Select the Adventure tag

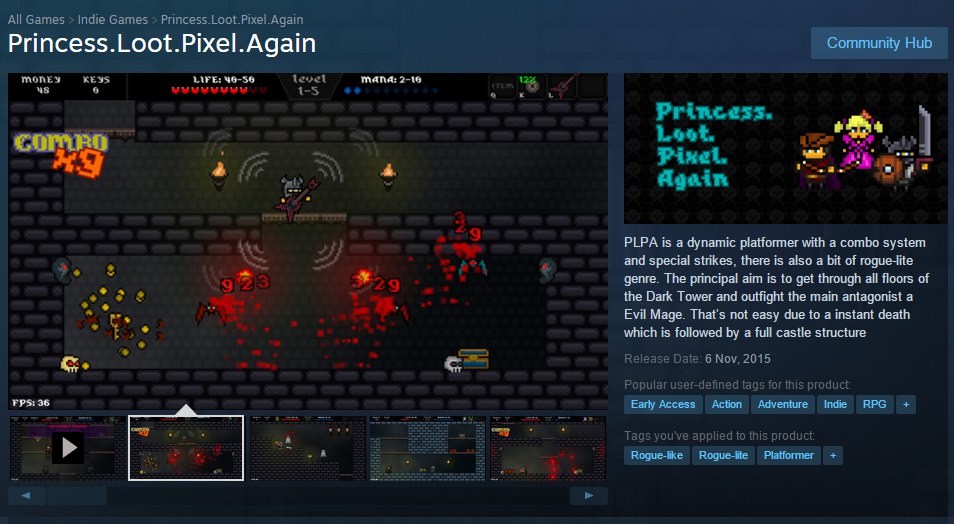click(x=783, y=404)
